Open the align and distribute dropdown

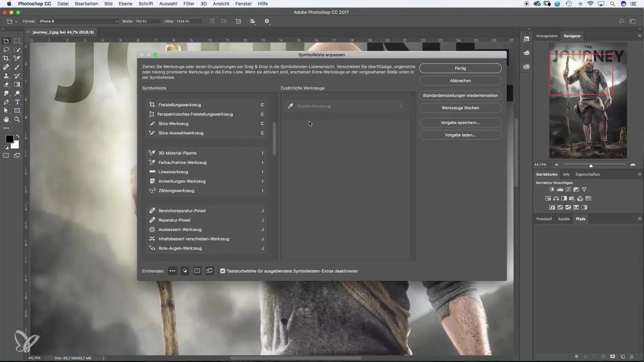tap(253, 21)
